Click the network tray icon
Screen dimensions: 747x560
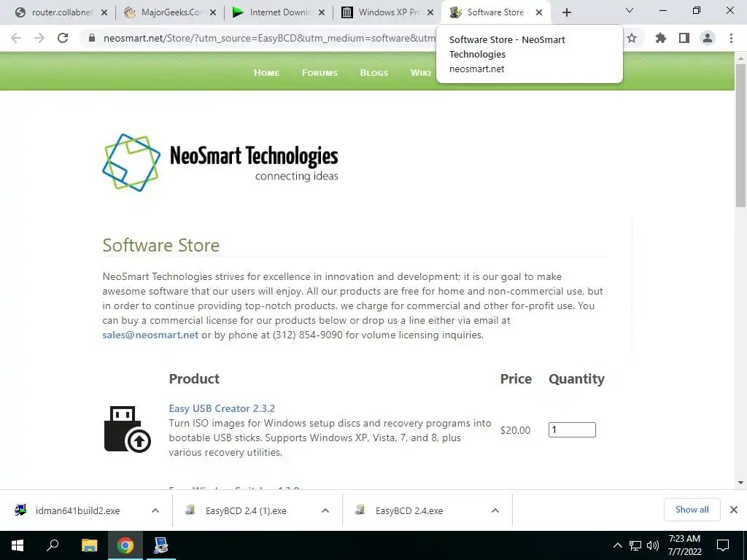coord(635,545)
